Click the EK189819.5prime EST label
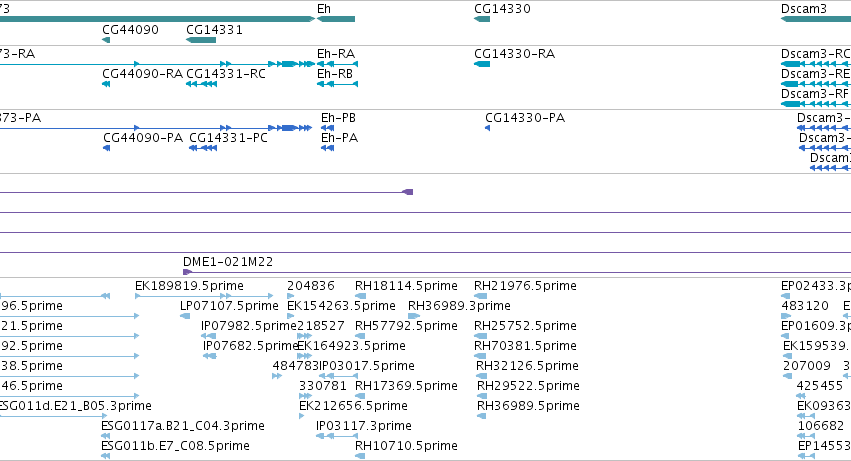851x461 pixels. [189, 286]
